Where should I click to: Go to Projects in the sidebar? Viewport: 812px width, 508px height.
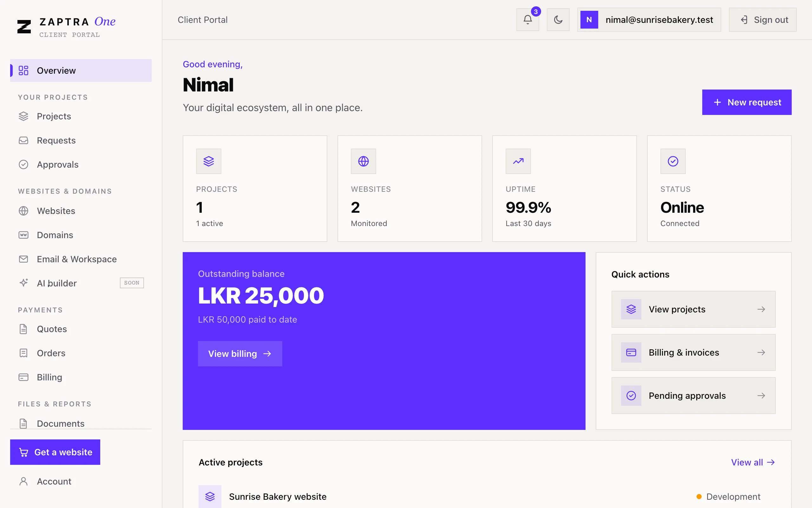pos(81,116)
